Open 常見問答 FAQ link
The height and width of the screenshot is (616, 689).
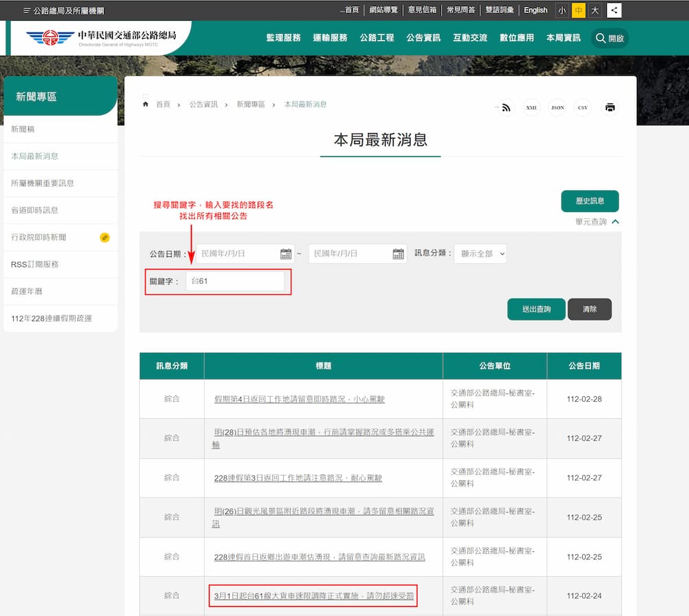[461, 10]
